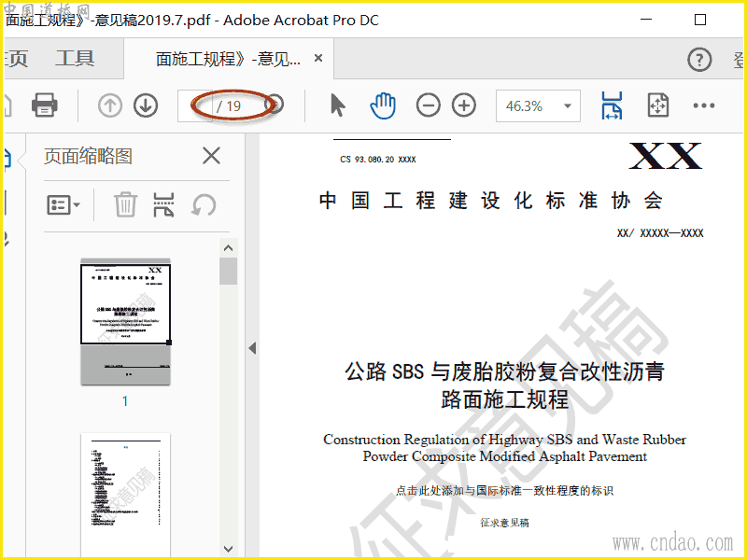This screenshot has height=560, width=747.
Task: Choose the selection arrow tool
Action: coord(337,105)
